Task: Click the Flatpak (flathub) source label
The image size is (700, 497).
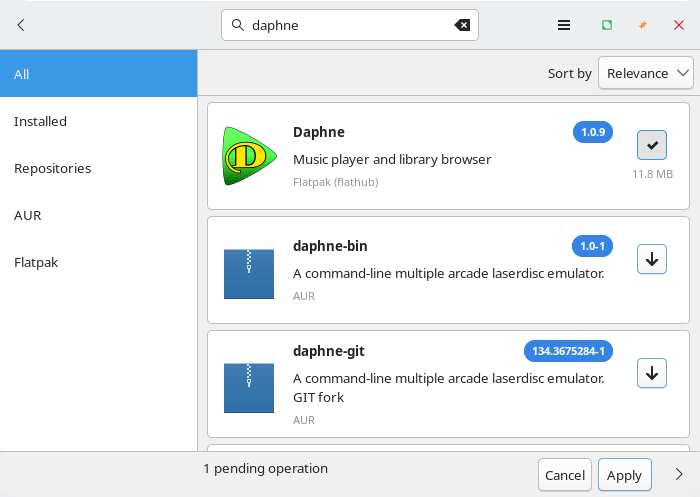Action: (336, 182)
